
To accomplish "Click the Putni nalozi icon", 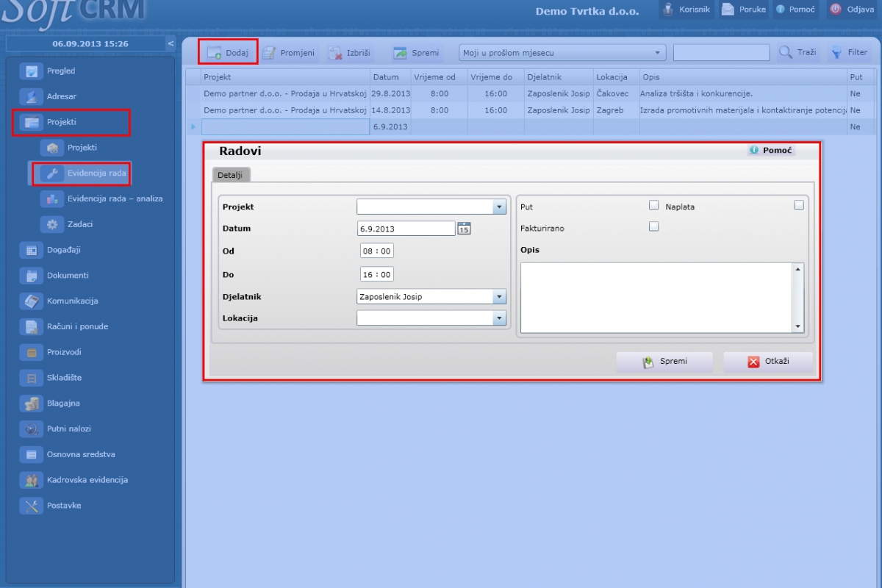I will (x=31, y=429).
